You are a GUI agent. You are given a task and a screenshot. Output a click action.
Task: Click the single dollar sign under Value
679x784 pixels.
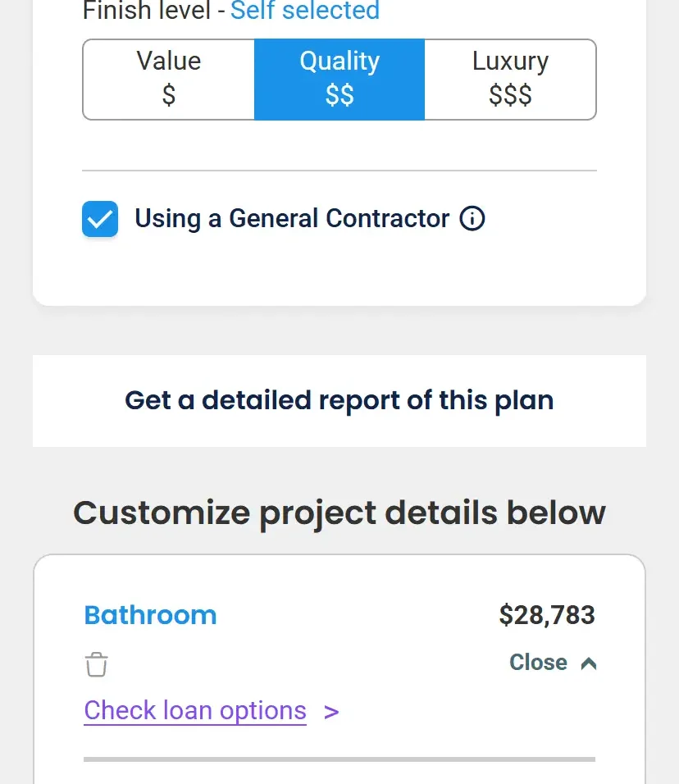[x=169, y=96]
